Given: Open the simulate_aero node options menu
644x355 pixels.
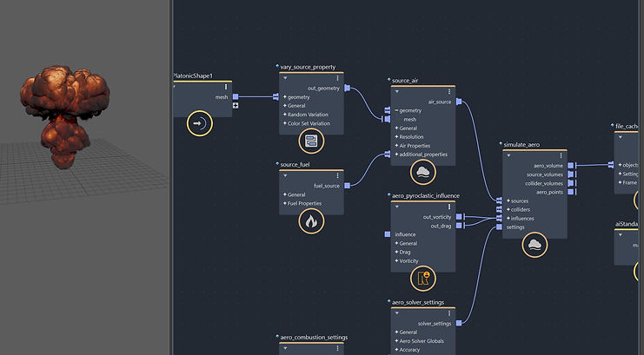Looking at the screenshot, I should pos(561,155).
